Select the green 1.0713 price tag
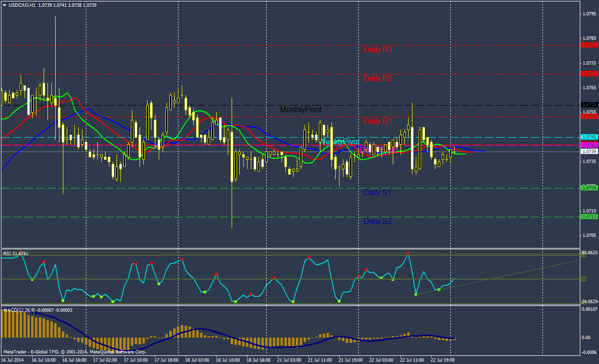The width and height of the screenshot is (599, 364). tap(589, 217)
